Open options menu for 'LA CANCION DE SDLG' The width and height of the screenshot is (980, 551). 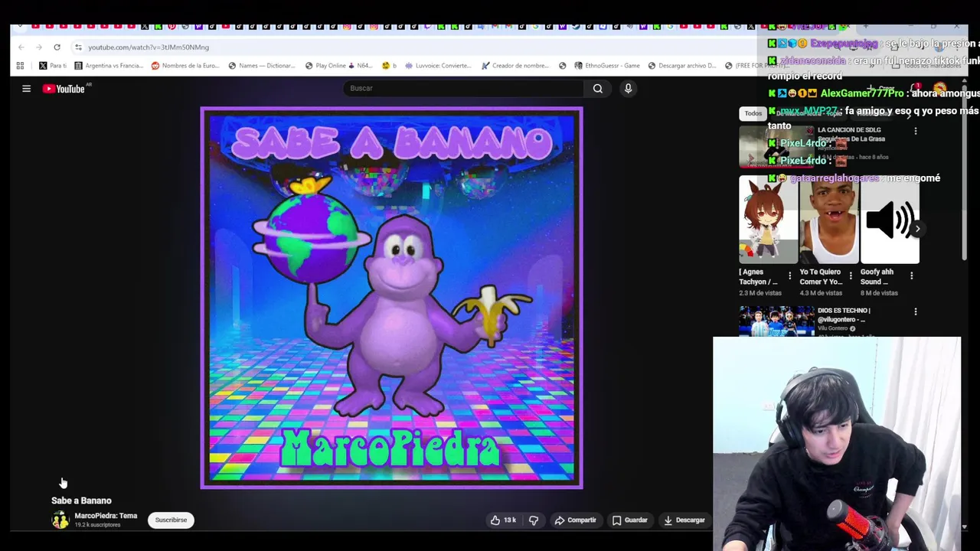[916, 132]
